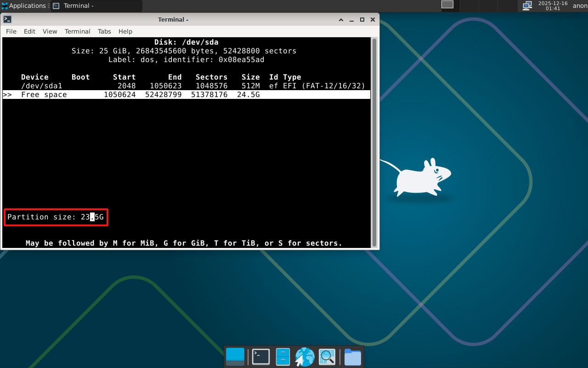588x368 pixels.
Task: Select the Terminal task in the top panel
Action: click(x=96, y=6)
